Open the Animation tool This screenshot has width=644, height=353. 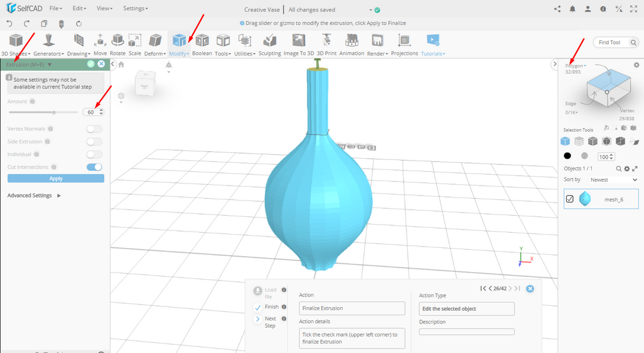[x=352, y=45]
